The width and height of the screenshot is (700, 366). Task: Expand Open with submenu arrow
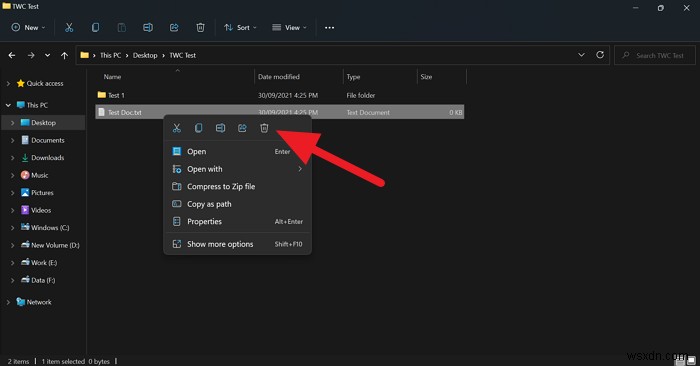point(300,169)
